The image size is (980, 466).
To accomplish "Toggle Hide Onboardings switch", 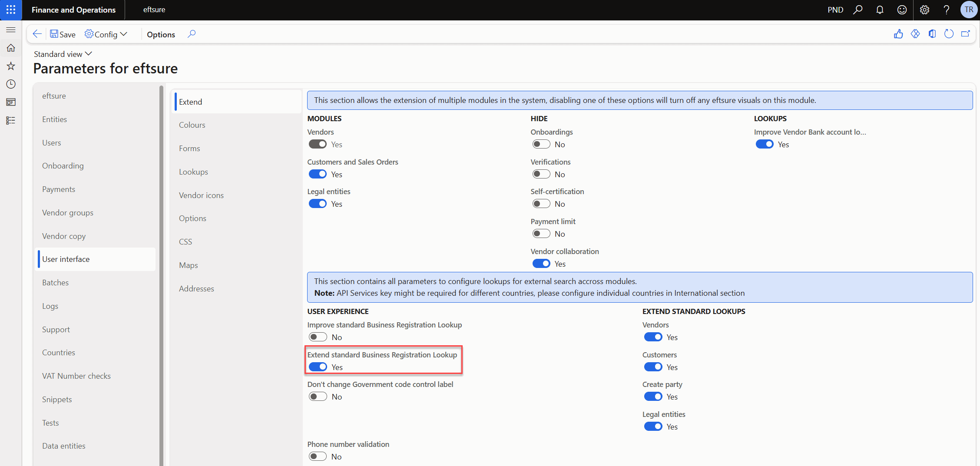I will click(x=541, y=144).
